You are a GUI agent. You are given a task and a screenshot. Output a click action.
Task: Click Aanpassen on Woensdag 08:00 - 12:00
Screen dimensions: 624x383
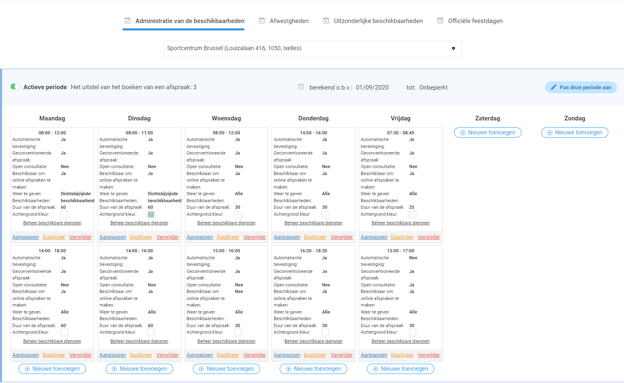200,237
